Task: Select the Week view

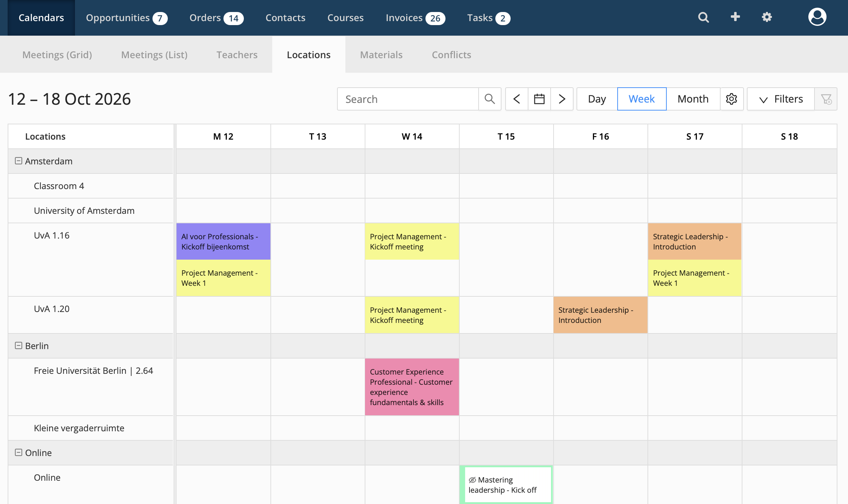Action: [642, 99]
